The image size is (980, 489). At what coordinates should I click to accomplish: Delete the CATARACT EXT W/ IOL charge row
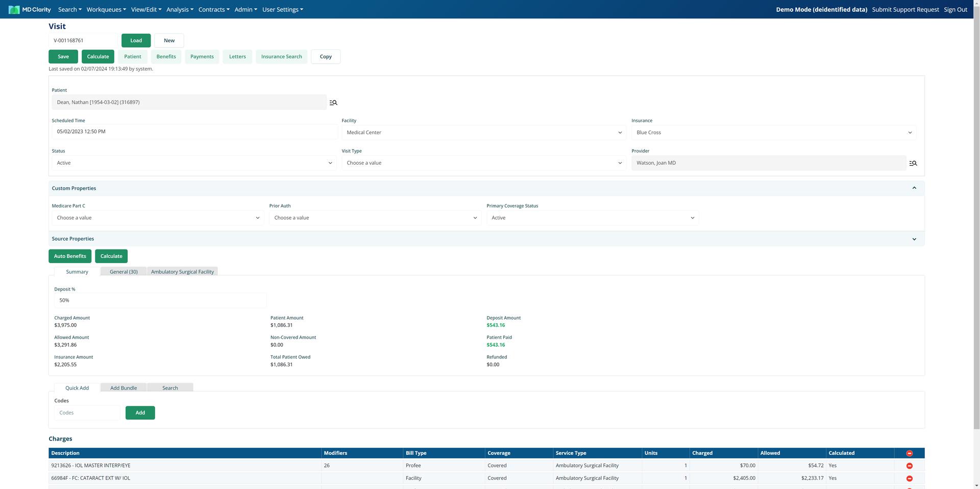coord(909,479)
